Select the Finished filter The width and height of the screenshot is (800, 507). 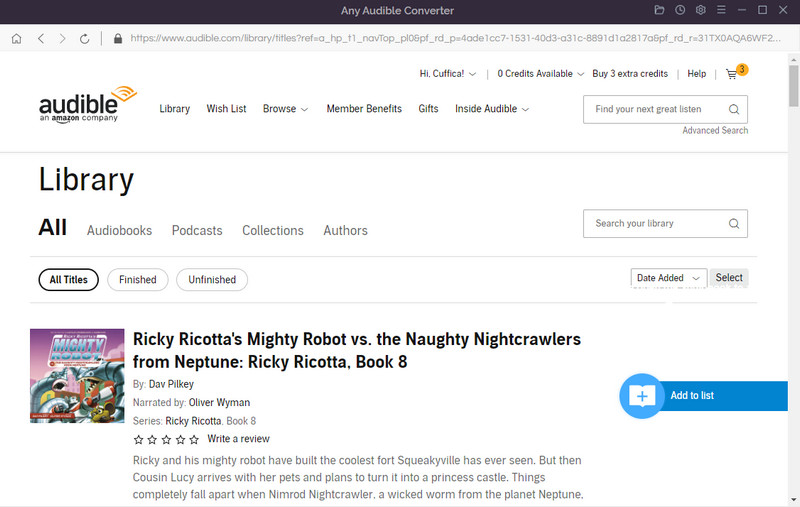138,280
